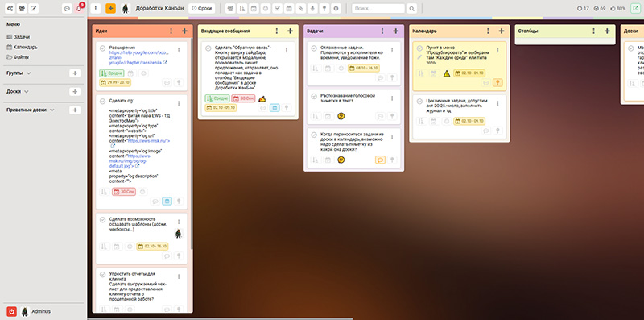Image resolution: width=644 pixels, height=320 pixels.
Task: Mark Распознавание голосовой заметки as complete
Action: (x=314, y=96)
